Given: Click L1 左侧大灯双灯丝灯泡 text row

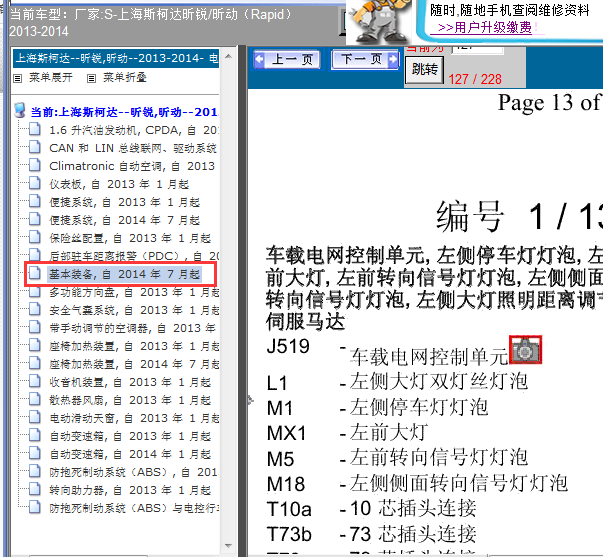Looking at the screenshot, I should [397, 382].
